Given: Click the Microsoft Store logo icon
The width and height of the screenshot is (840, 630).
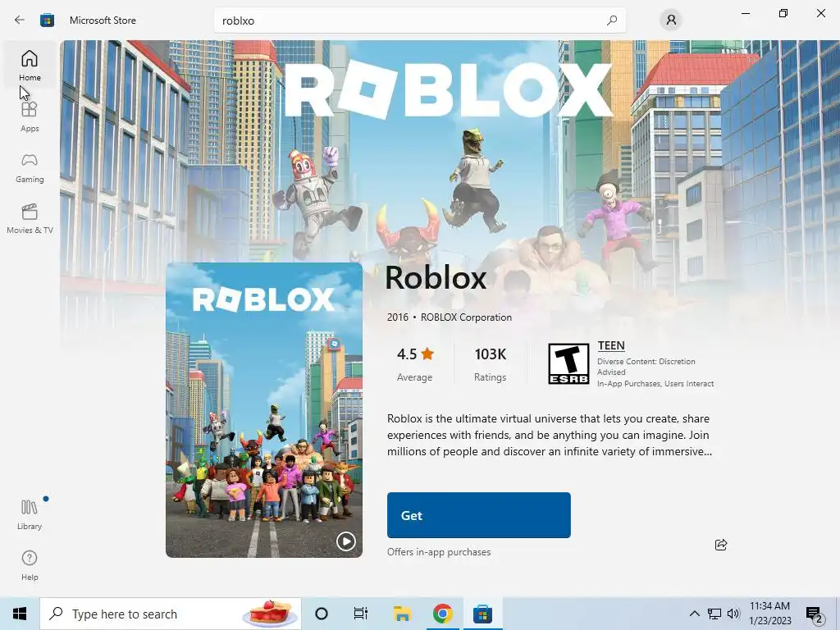Looking at the screenshot, I should coord(47,21).
